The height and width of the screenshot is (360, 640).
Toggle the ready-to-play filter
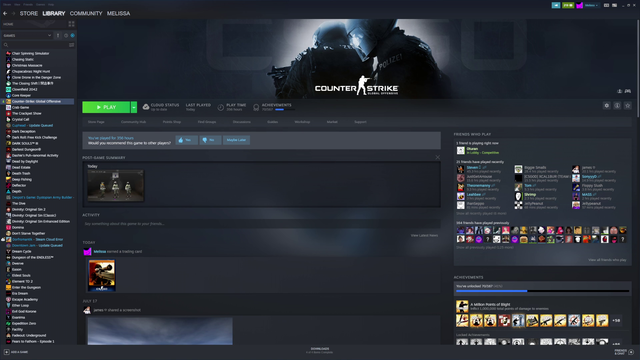[x=72, y=36]
